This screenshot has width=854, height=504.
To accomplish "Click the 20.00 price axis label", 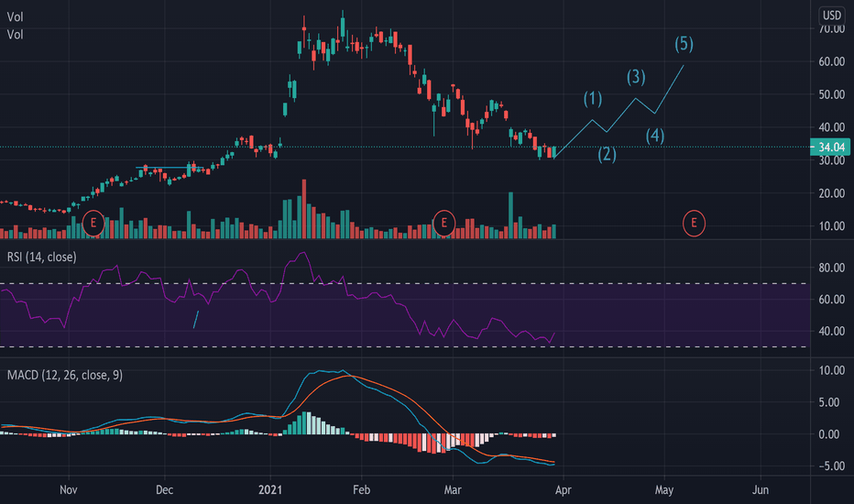I will pyautogui.click(x=832, y=192).
